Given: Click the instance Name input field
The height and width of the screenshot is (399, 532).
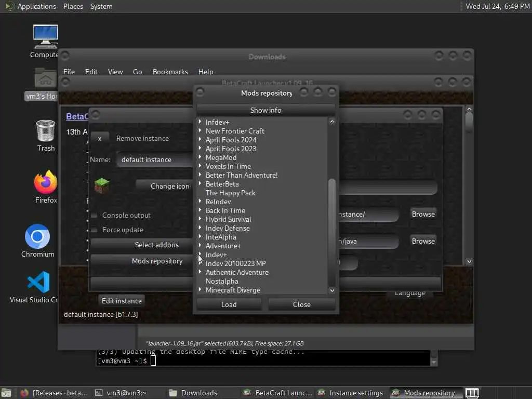Looking at the screenshot, I should click(155, 159).
